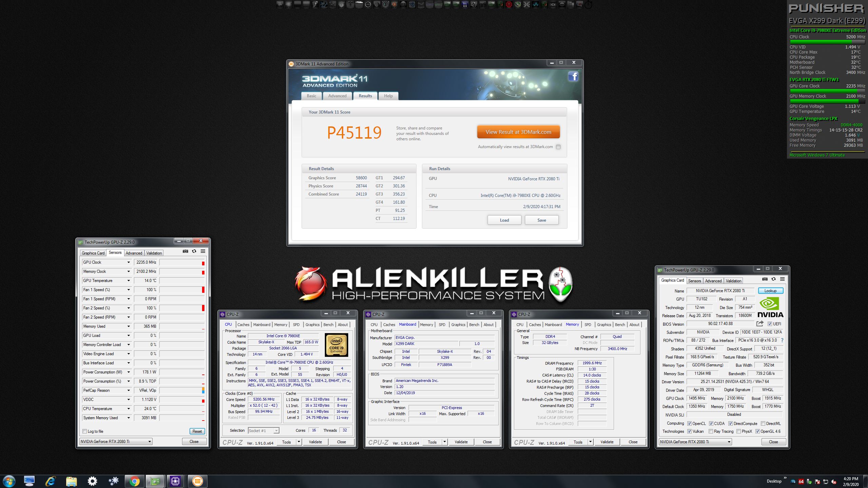
Task: Click the refresh icon in GPU-Z Sensors
Action: click(194, 251)
